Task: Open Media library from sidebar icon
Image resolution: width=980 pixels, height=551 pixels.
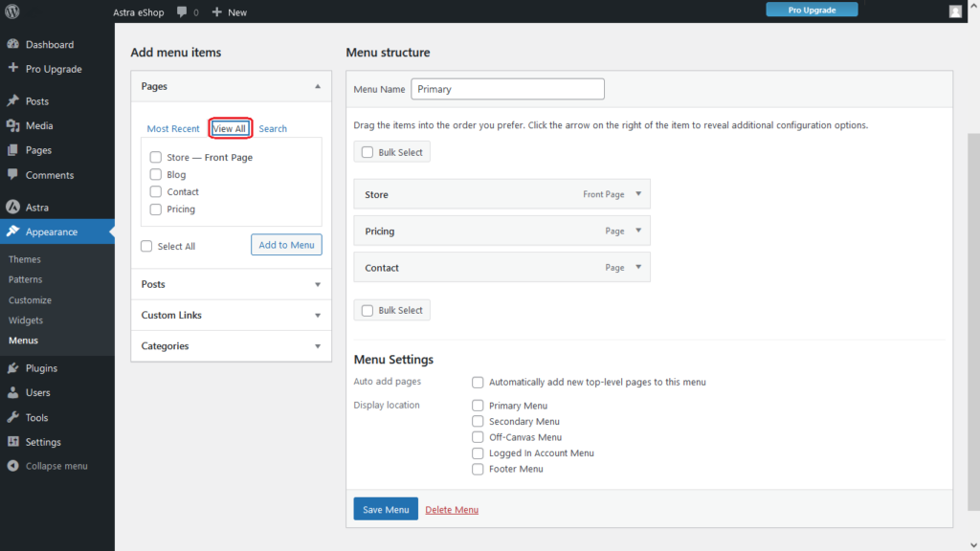Action: (x=13, y=125)
